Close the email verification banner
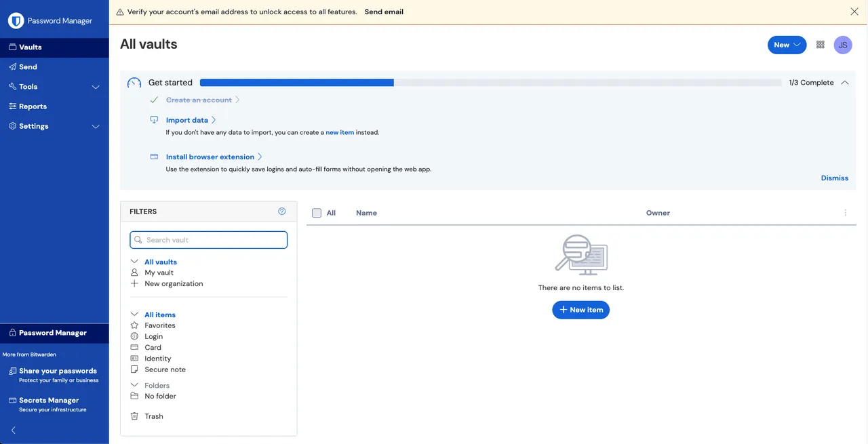The height and width of the screenshot is (444, 868). tap(854, 12)
